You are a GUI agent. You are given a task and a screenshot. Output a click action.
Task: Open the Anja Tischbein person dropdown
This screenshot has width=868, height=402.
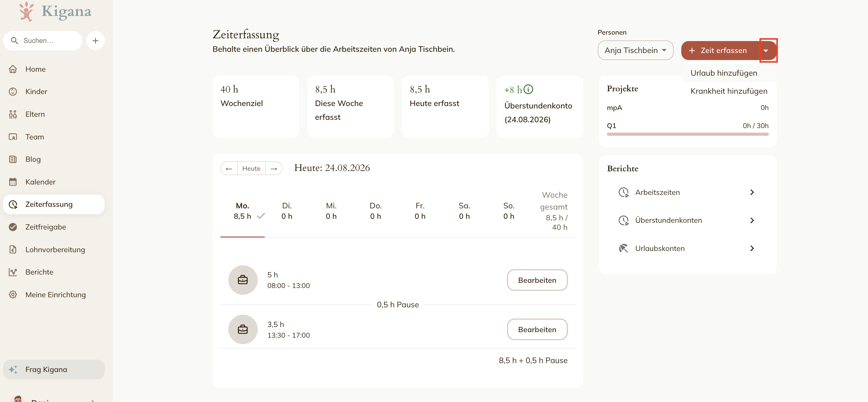635,50
